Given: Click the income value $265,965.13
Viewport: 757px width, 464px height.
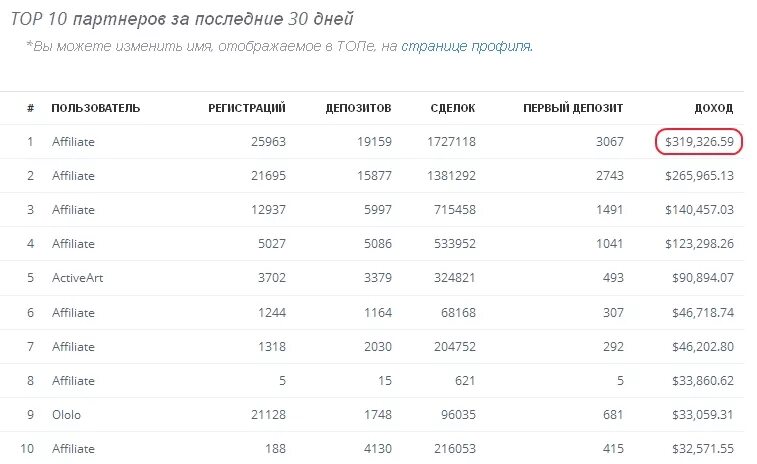Looking at the screenshot, I should point(699,176).
